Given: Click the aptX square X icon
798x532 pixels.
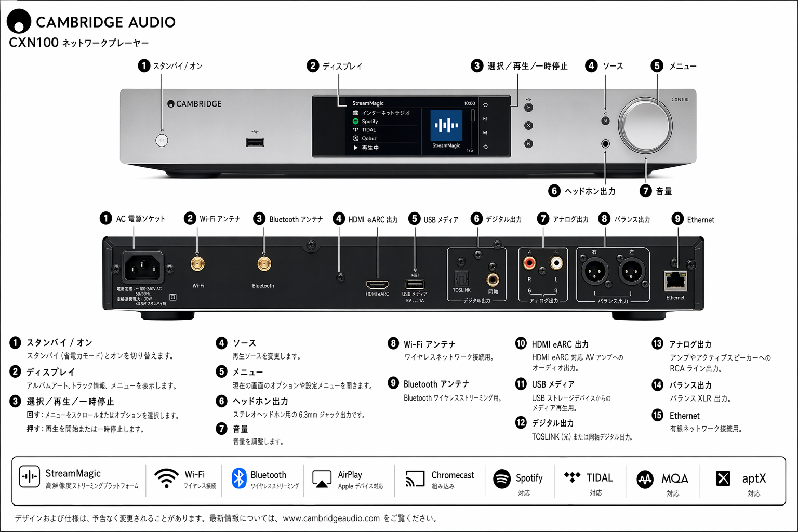Looking at the screenshot, I should (x=723, y=478).
